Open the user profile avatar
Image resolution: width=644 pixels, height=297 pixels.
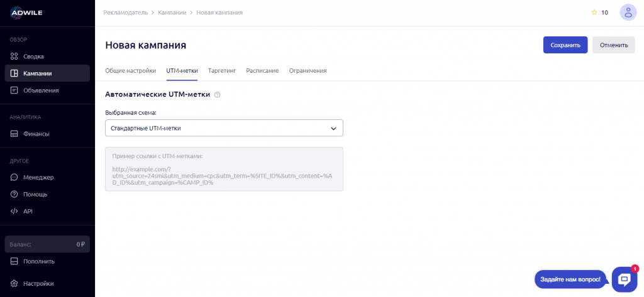pos(628,13)
